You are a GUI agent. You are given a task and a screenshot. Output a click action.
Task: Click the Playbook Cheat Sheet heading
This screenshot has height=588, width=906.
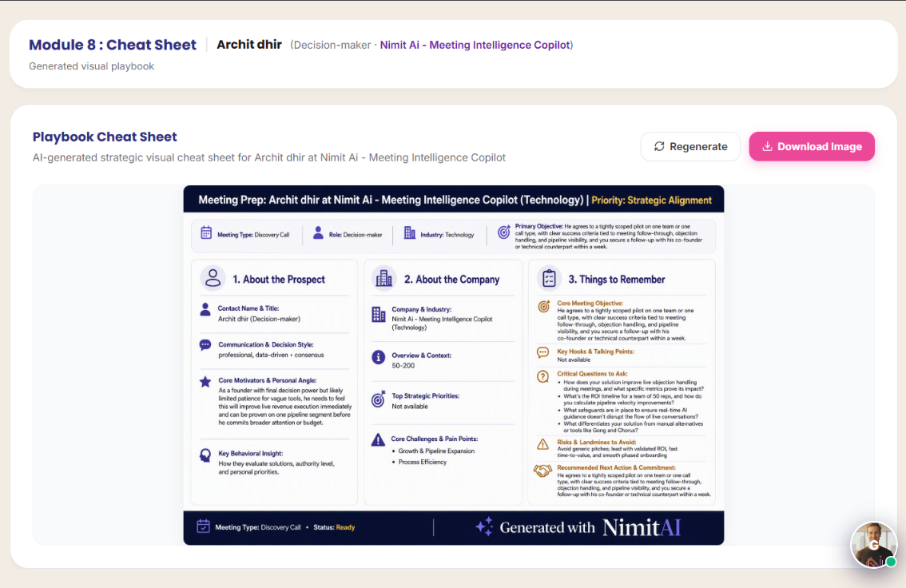[x=105, y=137]
